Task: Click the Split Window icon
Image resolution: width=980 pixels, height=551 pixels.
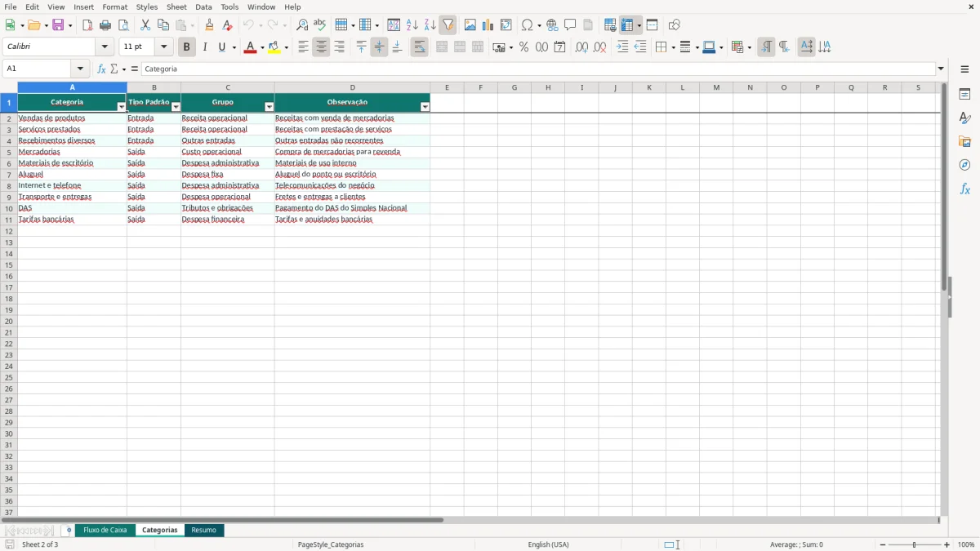Action: (652, 25)
